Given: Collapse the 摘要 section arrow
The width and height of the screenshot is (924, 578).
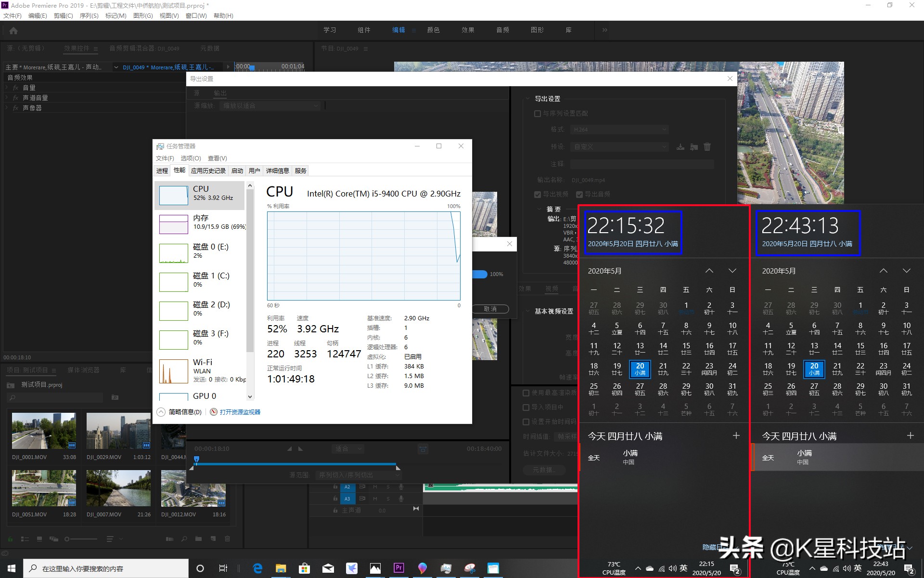Looking at the screenshot, I should (539, 209).
